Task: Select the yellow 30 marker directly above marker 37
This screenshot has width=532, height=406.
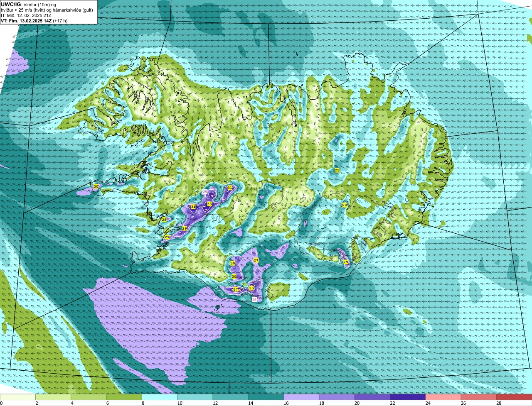Action: [234, 276]
